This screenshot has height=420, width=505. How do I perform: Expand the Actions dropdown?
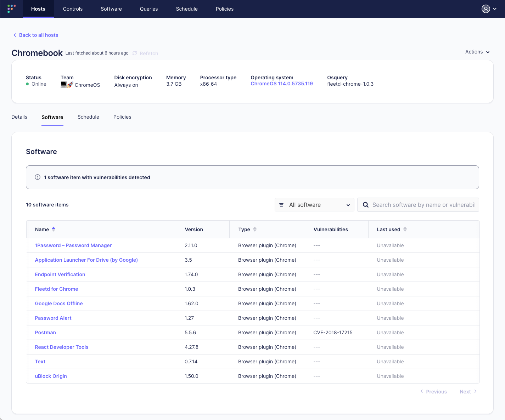pos(477,52)
